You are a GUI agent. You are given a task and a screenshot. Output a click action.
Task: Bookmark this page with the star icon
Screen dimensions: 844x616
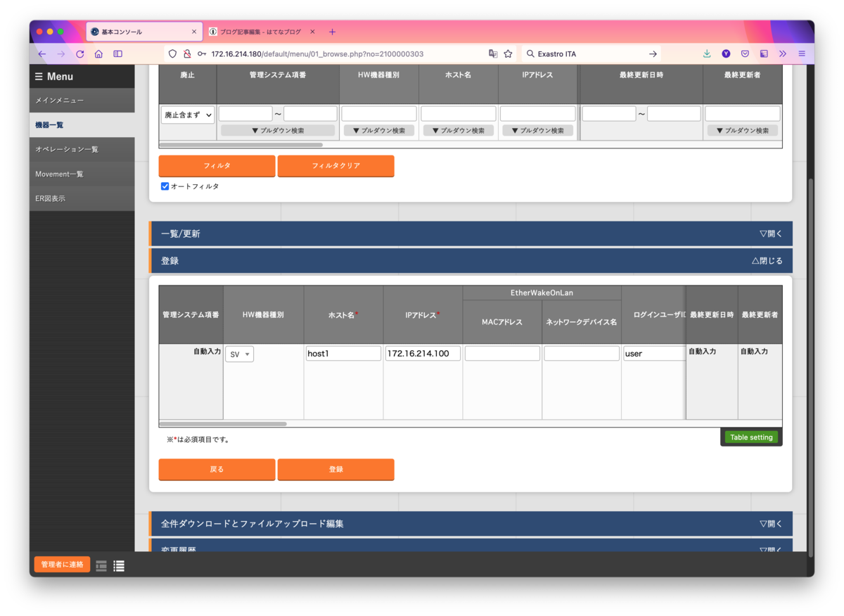pos(508,53)
